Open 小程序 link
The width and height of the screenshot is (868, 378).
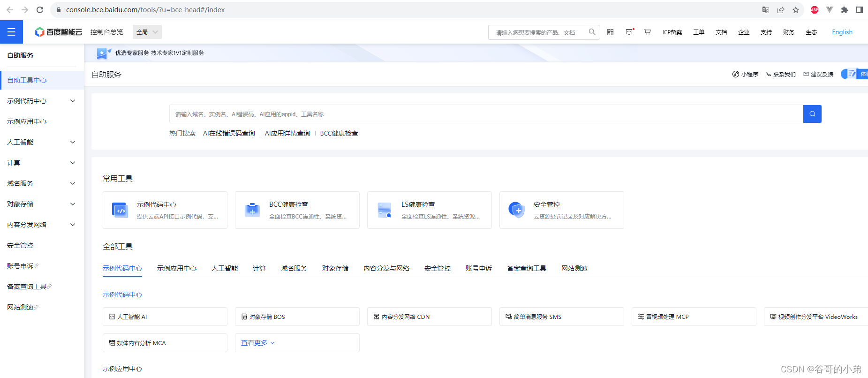[x=745, y=74]
